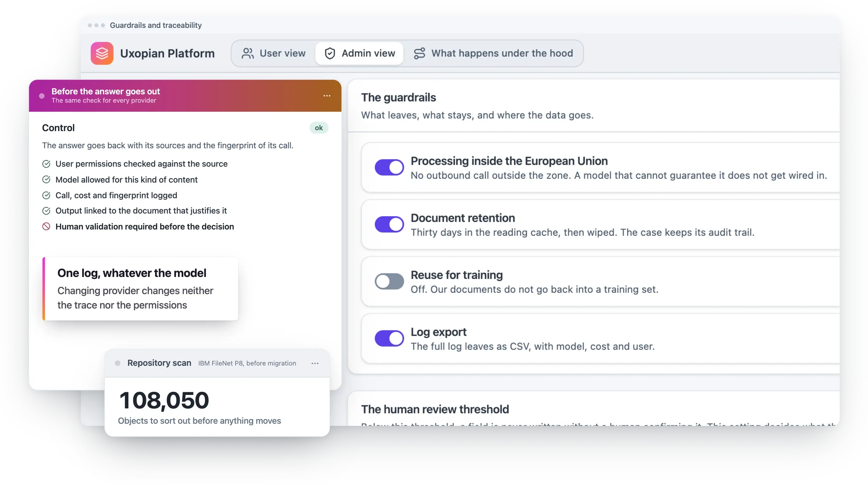Click prohibited icon beside Human validation required
The width and height of the screenshot is (868, 485).
click(46, 226)
